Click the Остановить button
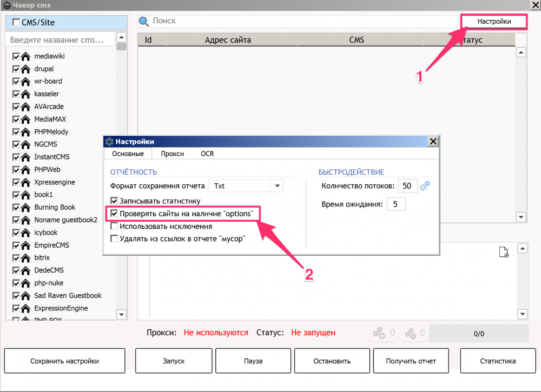 (332, 361)
